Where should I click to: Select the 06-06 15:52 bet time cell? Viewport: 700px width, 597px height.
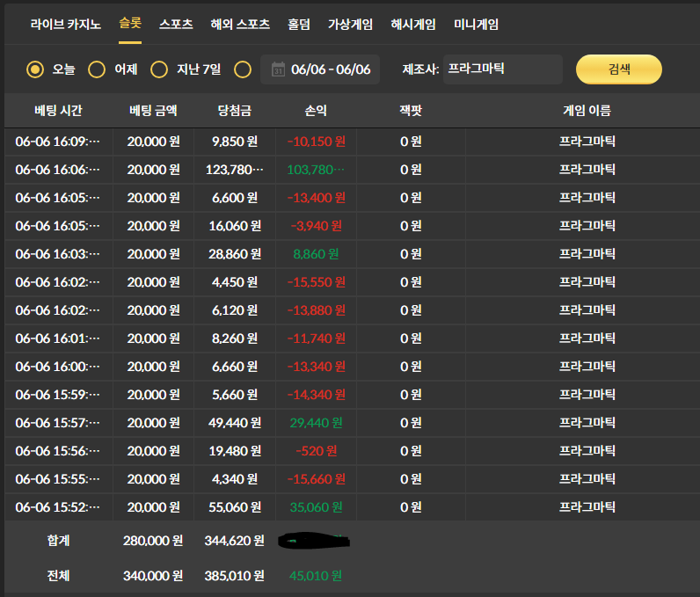coord(58,507)
